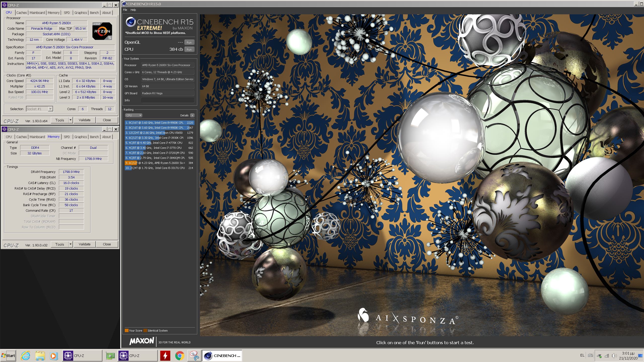Open the File menu in Cinebench
Image resolution: width=644 pixels, height=362 pixels.
point(125,10)
